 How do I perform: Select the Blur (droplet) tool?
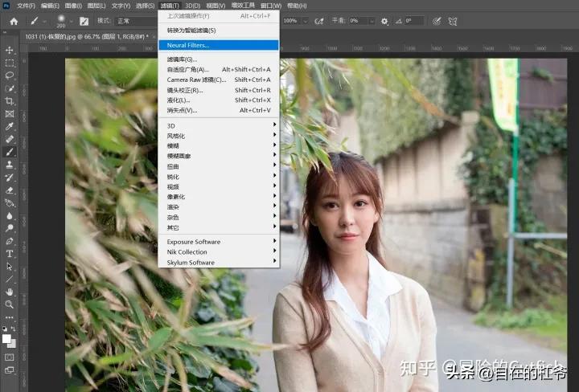tap(10, 215)
